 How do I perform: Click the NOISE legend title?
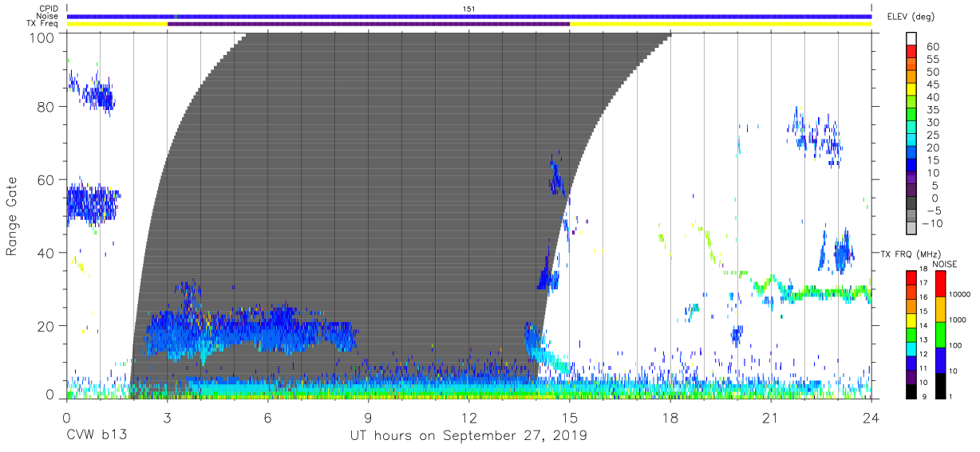pyautogui.click(x=945, y=264)
